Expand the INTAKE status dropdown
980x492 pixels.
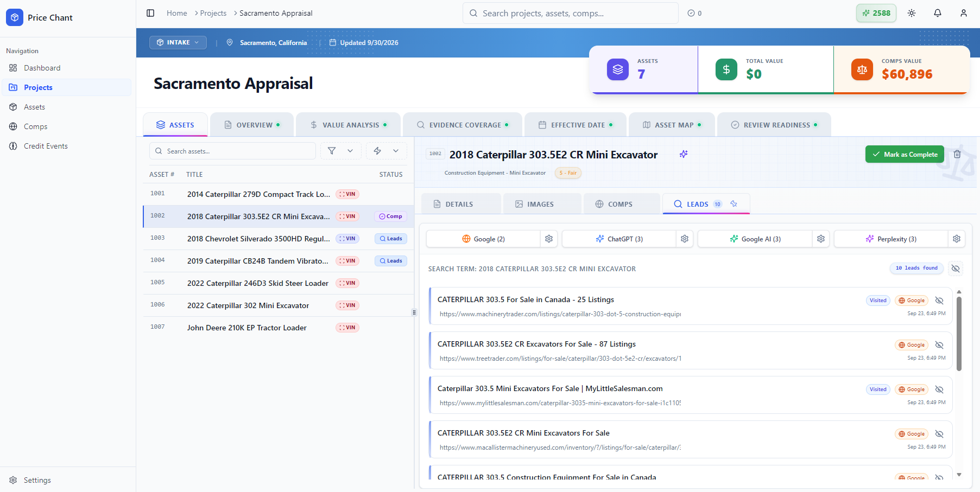(x=178, y=42)
